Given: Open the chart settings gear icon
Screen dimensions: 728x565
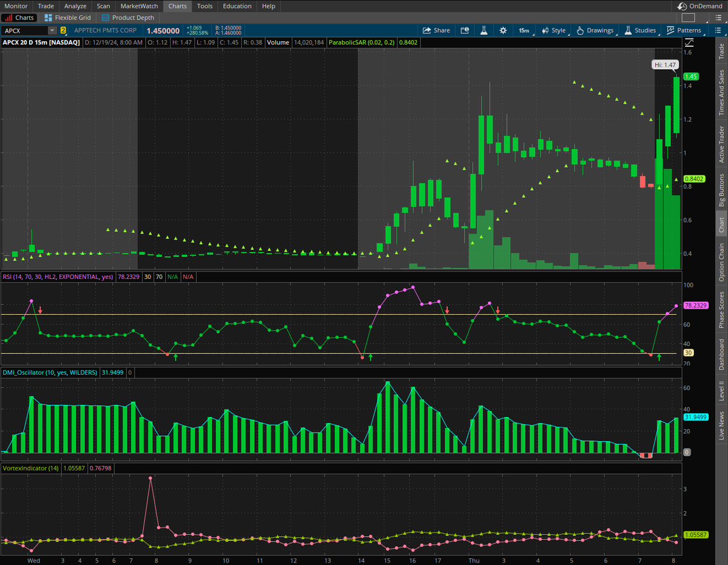Looking at the screenshot, I should (x=503, y=30).
